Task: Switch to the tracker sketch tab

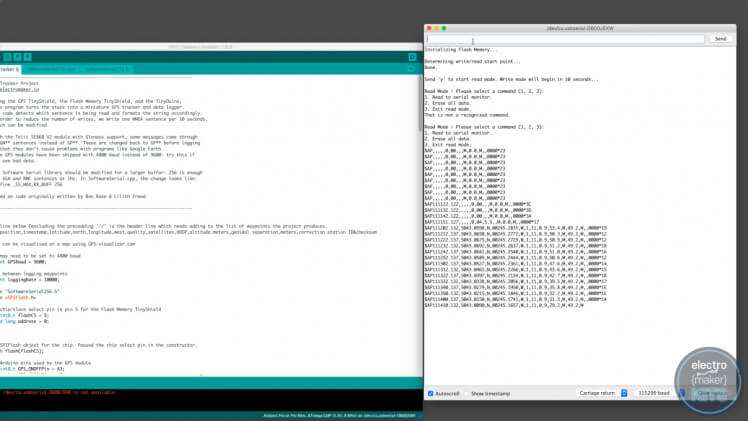Action: click(x=10, y=69)
